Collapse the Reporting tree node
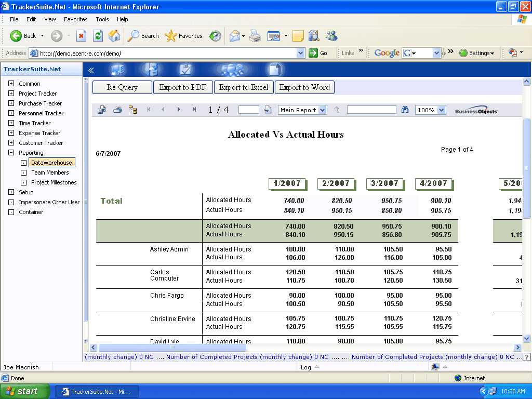 click(11, 153)
